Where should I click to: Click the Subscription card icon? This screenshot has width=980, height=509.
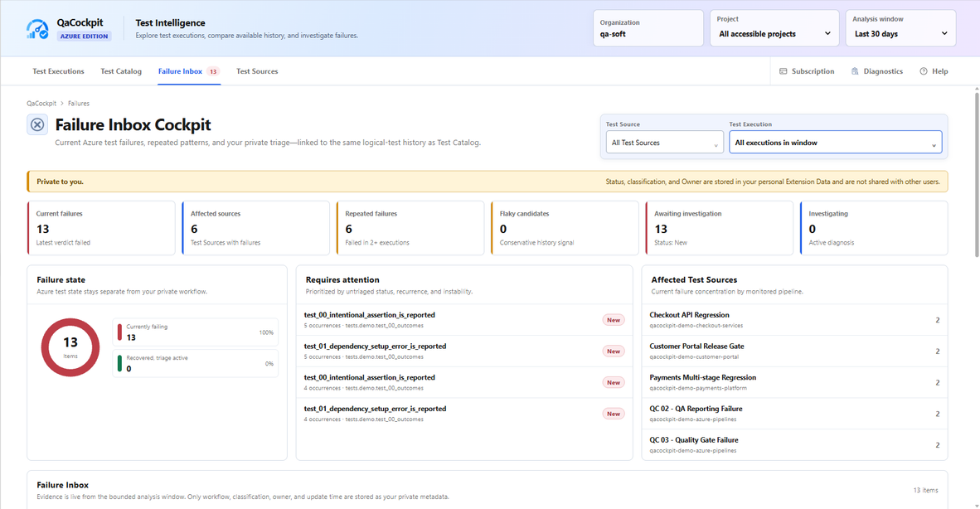coord(784,71)
